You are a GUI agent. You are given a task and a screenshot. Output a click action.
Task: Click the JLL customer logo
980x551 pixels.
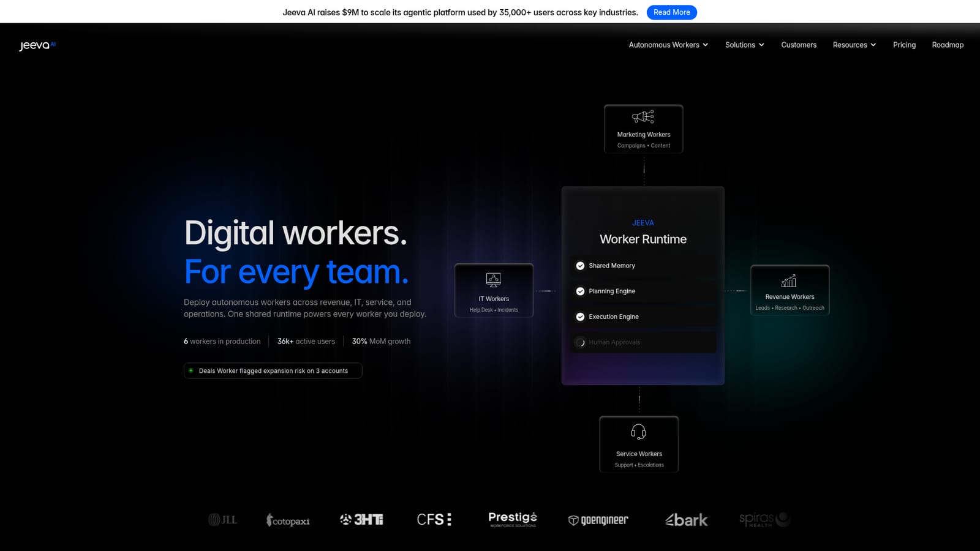pos(222,520)
